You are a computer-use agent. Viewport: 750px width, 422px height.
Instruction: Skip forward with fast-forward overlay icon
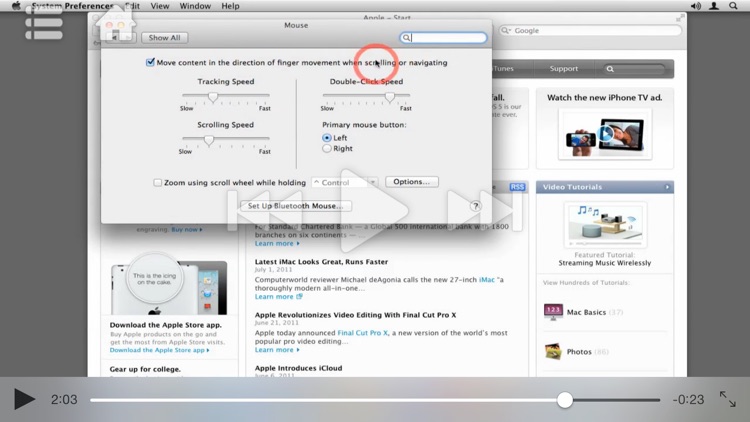pos(484,211)
